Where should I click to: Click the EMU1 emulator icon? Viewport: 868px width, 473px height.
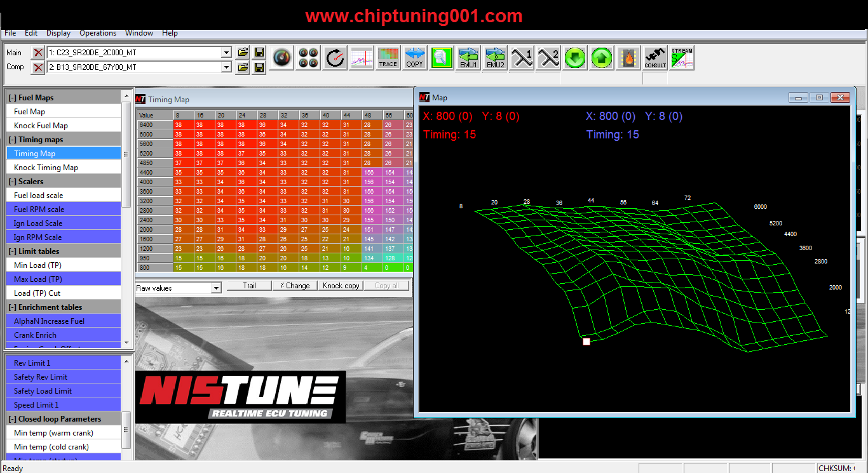[468, 58]
